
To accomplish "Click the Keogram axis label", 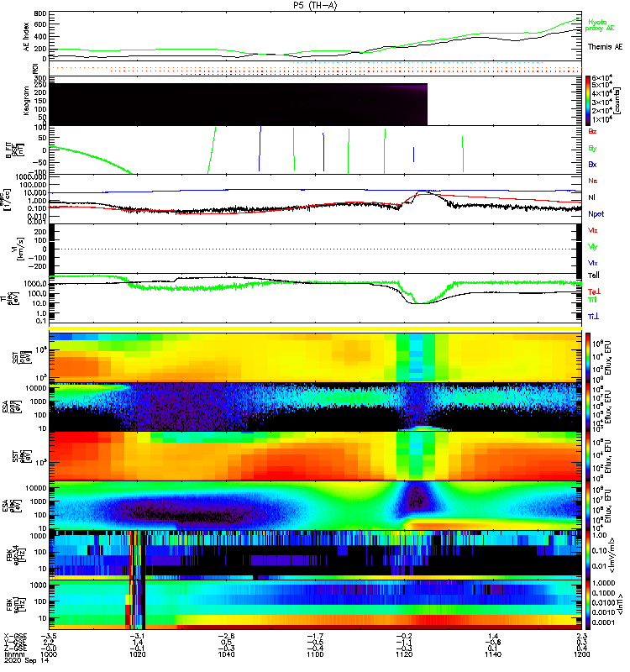I will click(x=27, y=100).
